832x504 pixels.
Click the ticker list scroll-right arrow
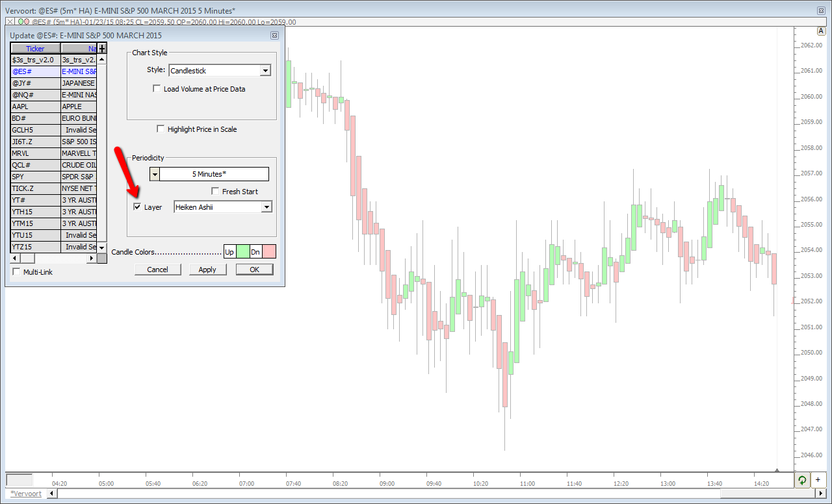(92, 258)
